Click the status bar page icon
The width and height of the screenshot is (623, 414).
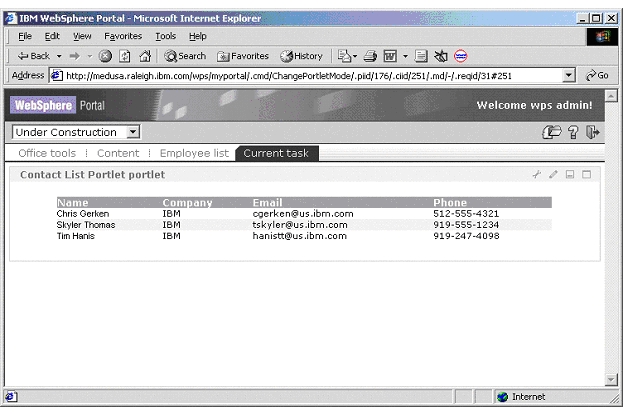click(10, 397)
